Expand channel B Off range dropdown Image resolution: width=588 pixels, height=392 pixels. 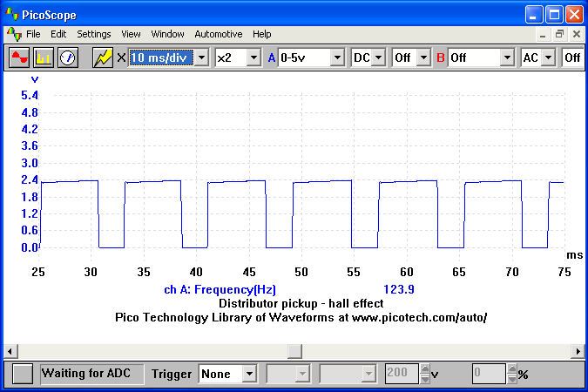pyautogui.click(x=507, y=57)
